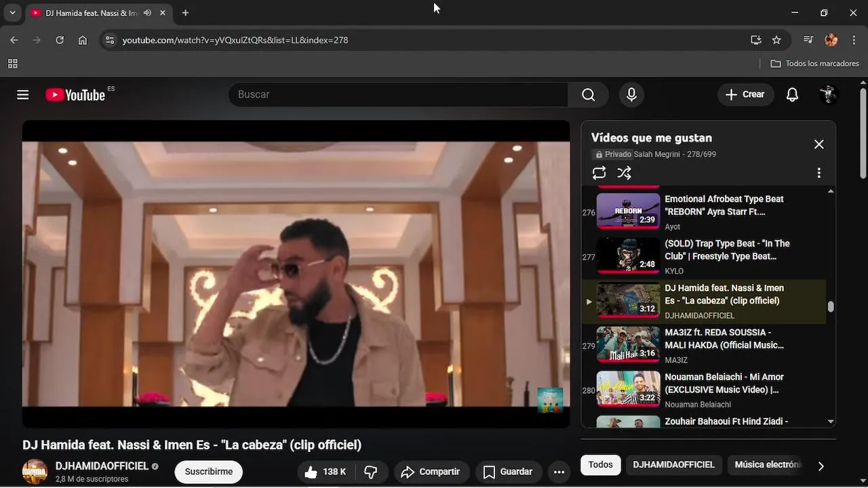
Task: Open the notifications bell
Action: (x=792, y=95)
